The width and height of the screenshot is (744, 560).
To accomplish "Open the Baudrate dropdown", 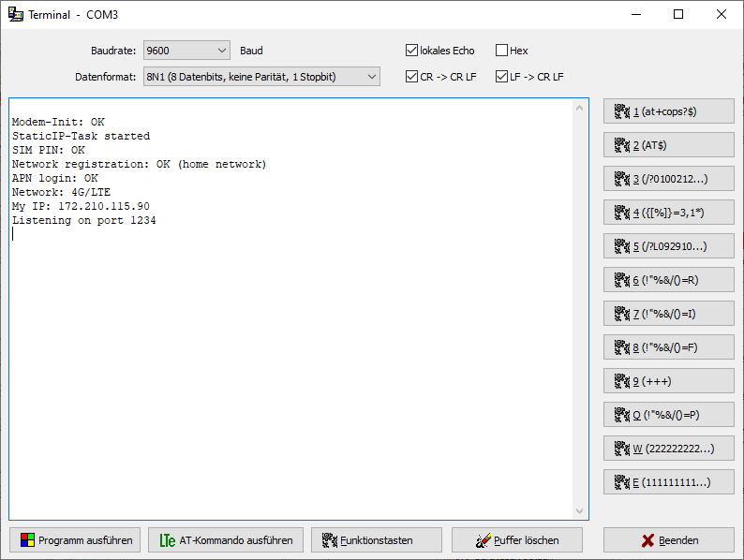I will [186, 51].
